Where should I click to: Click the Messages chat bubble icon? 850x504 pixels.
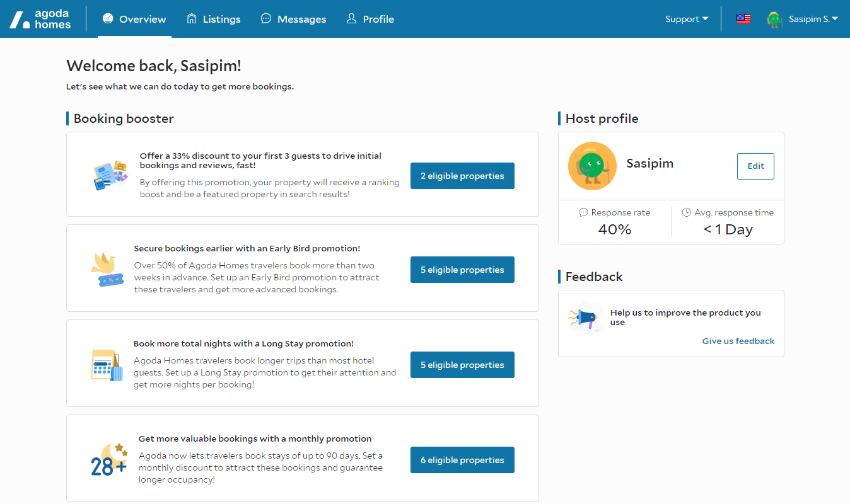[266, 19]
